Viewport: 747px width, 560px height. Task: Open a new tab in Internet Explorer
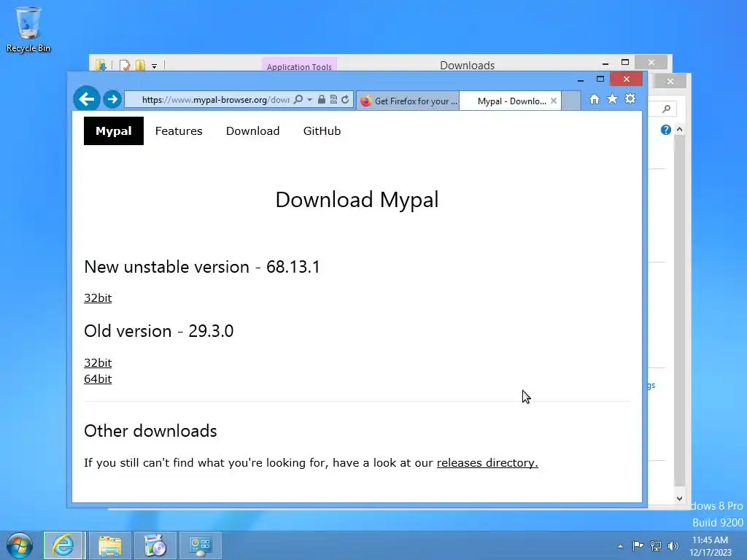coord(571,101)
